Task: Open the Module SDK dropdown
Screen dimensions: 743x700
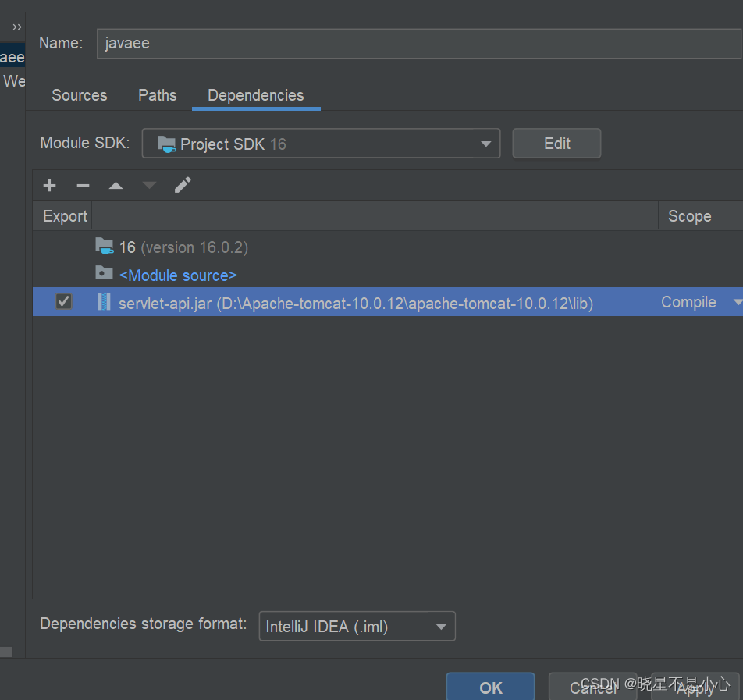Action: coord(321,144)
